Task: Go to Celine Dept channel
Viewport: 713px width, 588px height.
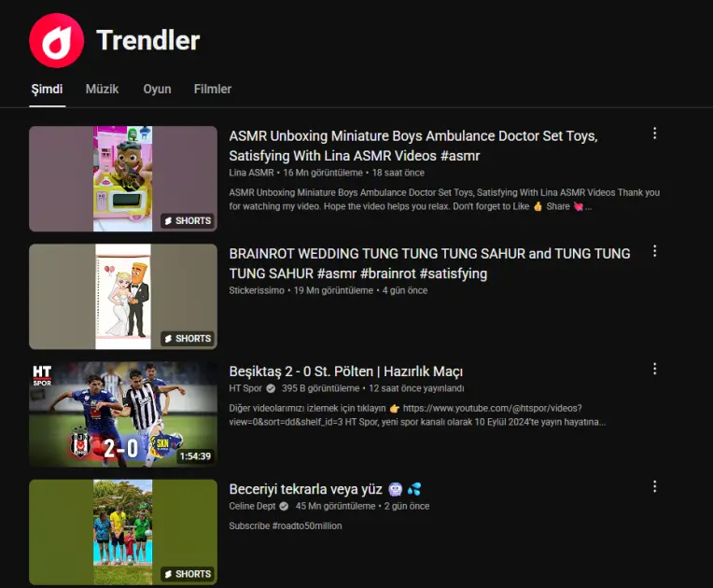Action: (x=252, y=506)
